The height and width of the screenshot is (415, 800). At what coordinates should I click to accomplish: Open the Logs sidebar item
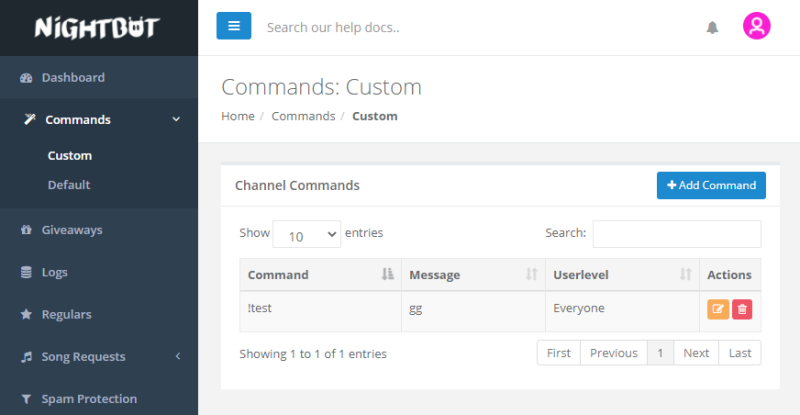pos(54,272)
